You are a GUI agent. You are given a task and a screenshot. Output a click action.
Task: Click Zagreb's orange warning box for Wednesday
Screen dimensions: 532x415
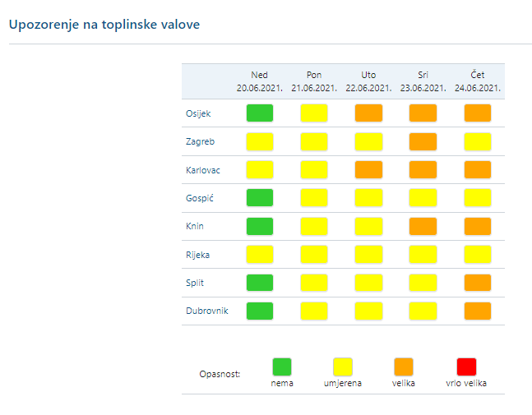tap(423, 141)
